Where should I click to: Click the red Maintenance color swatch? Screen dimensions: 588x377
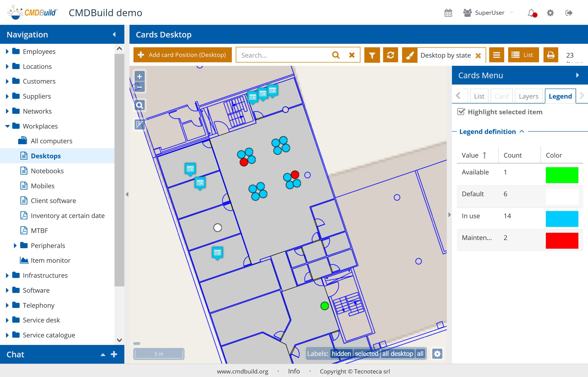click(562, 241)
